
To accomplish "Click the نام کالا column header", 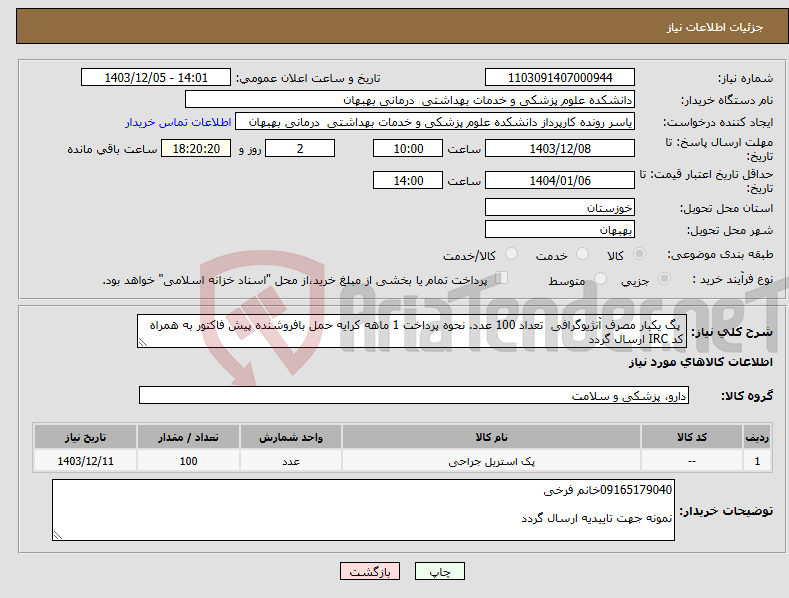I will (492, 437).
